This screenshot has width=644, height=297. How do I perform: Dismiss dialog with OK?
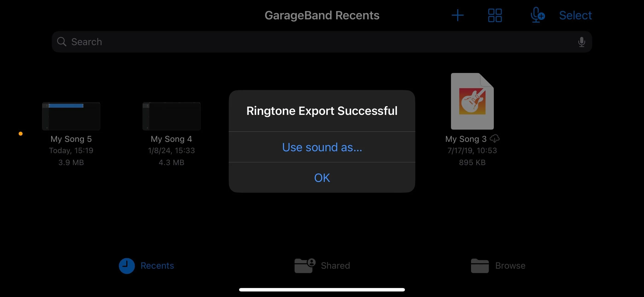click(x=322, y=178)
